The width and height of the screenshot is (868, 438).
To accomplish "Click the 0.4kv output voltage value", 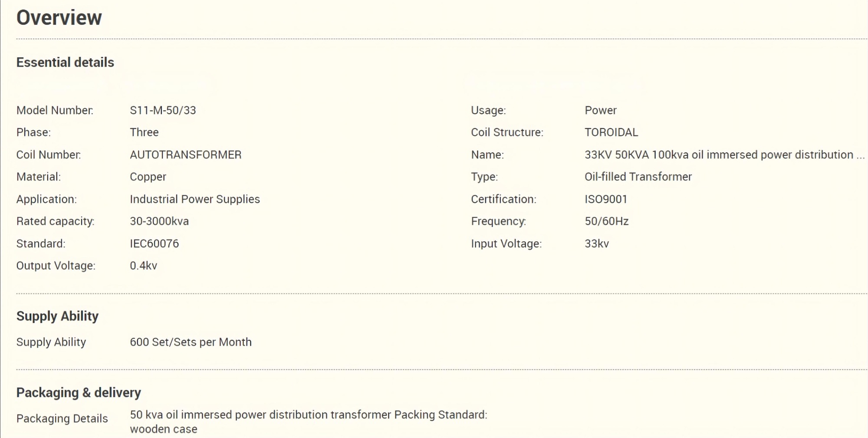I will pos(143,266).
